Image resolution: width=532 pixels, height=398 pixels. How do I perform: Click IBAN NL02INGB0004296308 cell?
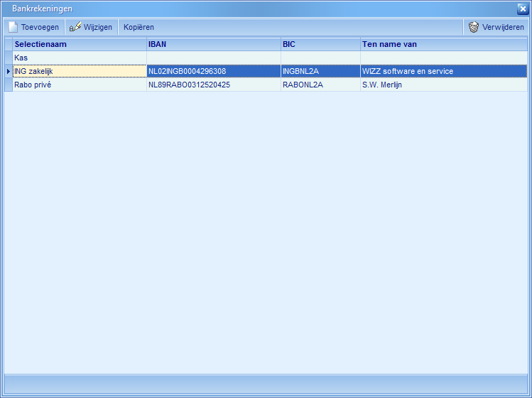213,71
